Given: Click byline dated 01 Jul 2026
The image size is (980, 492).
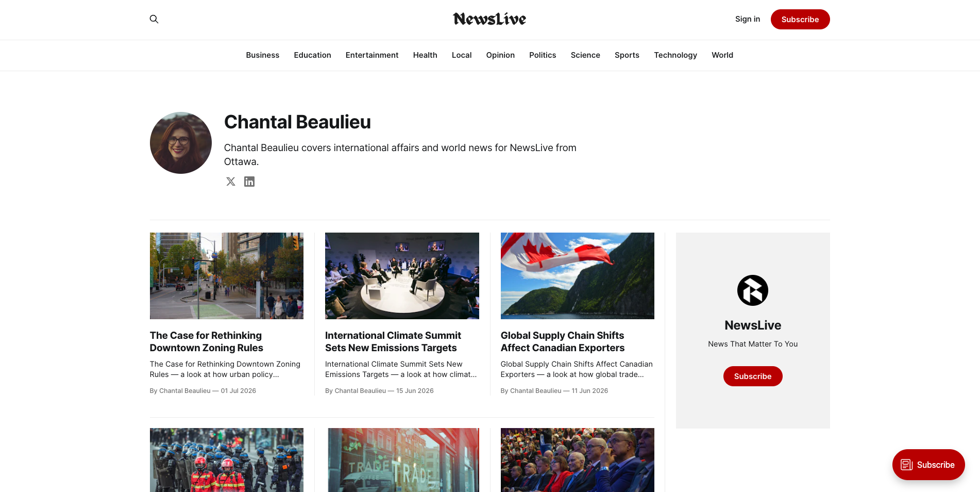Looking at the screenshot, I should click(203, 391).
